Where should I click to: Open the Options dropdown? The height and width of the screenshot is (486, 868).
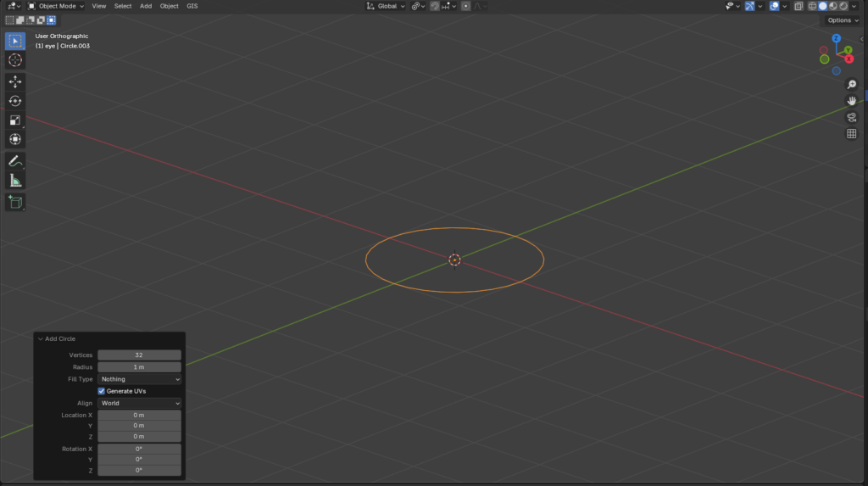coord(843,20)
